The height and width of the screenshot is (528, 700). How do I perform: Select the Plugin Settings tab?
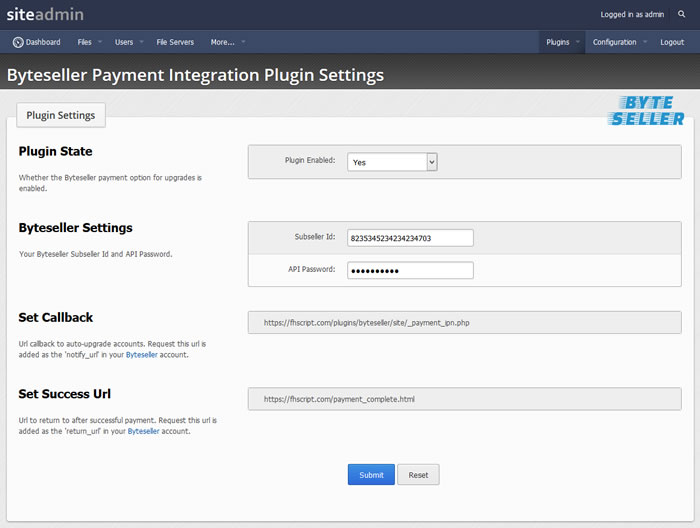(61, 115)
